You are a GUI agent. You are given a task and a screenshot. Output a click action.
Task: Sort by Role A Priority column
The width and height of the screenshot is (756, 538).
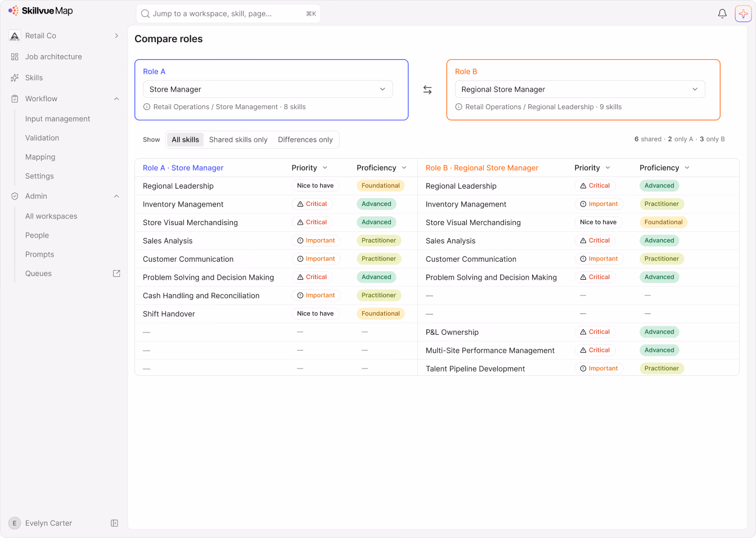tap(309, 168)
